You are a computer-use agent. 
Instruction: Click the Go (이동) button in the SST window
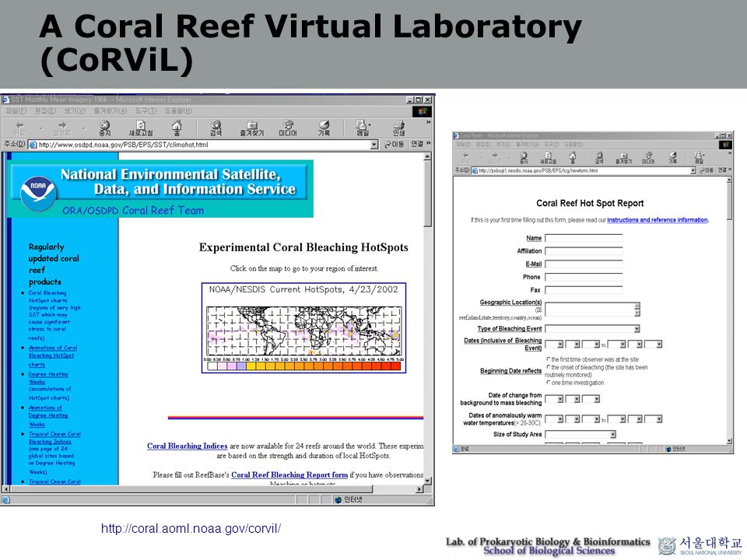[395, 145]
